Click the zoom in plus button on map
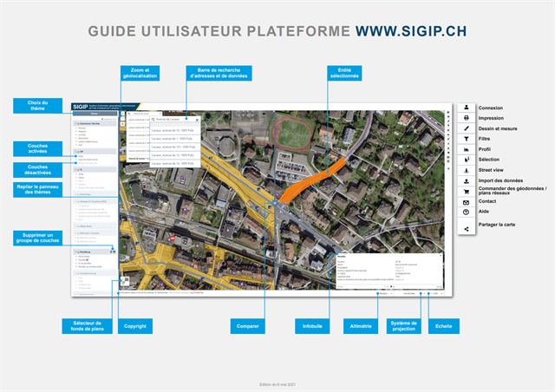 coord(122,114)
